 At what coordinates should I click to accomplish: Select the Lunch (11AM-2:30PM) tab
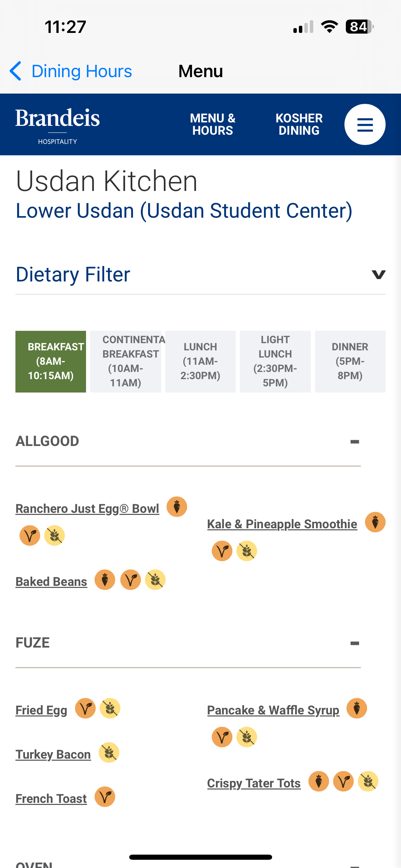point(200,361)
